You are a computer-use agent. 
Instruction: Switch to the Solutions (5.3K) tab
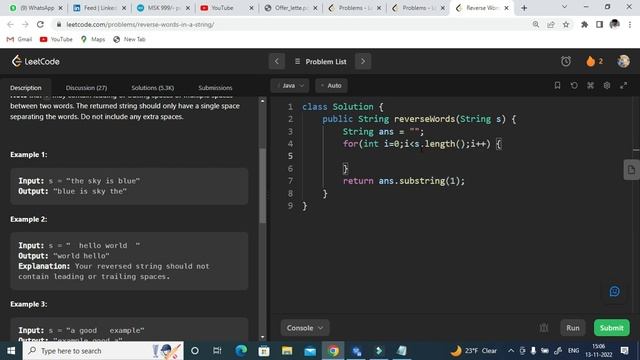[153, 88]
